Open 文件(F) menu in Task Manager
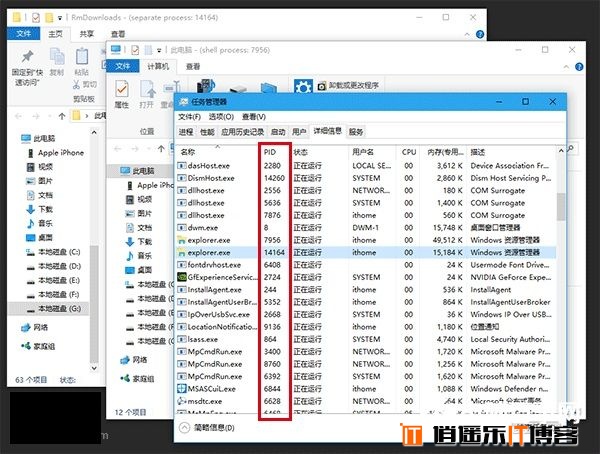 (x=189, y=117)
